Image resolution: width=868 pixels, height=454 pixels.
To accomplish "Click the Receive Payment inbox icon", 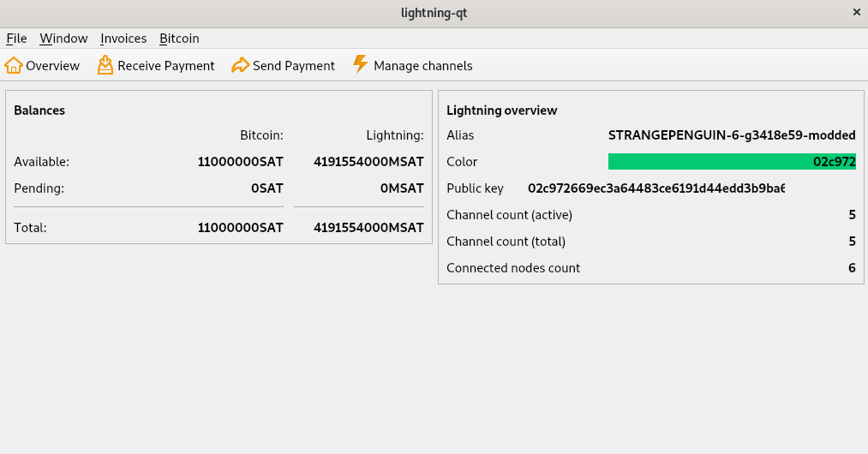I will coord(105,65).
